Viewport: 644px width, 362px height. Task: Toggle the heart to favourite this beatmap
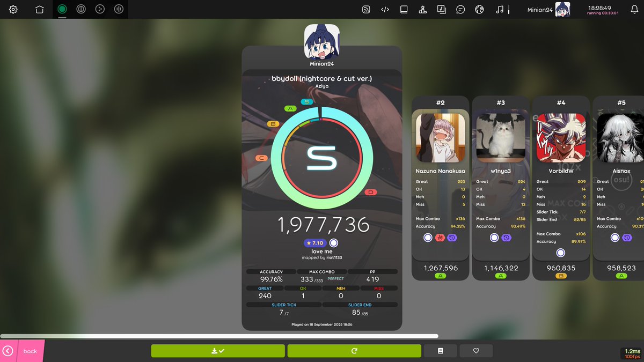(x=475, y=350)
